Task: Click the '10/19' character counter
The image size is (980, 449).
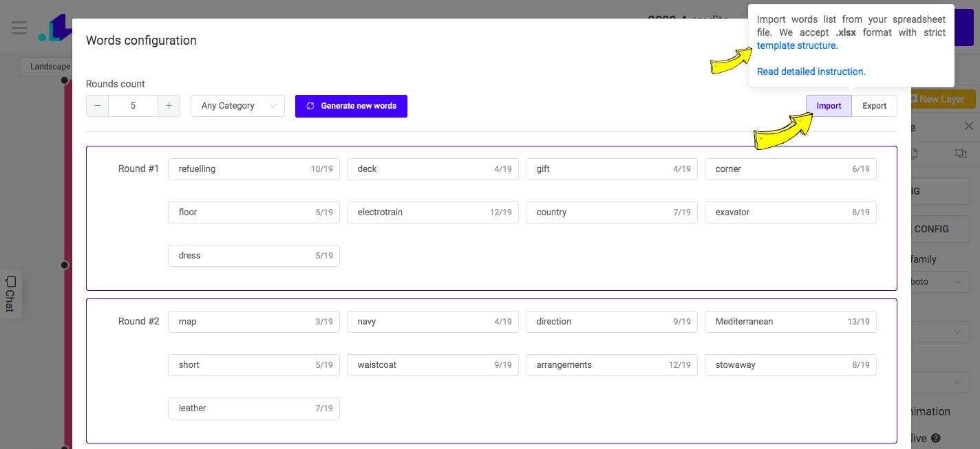Action: click(321, 169)
